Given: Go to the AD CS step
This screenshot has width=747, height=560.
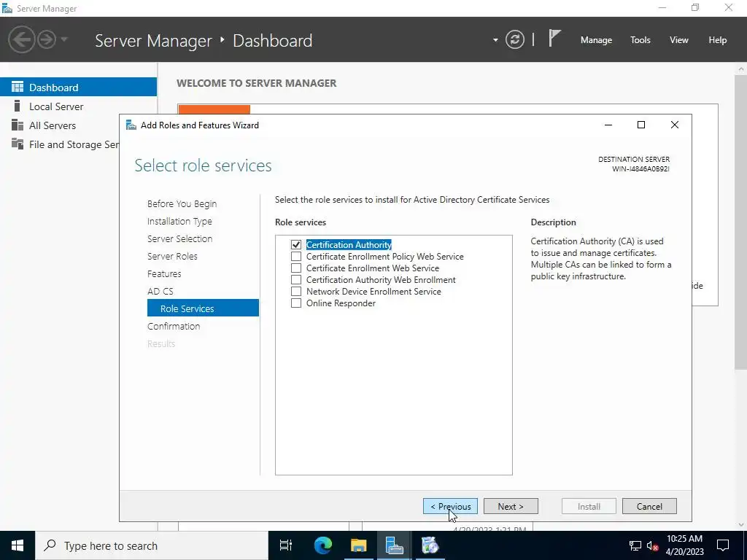Looking at the screenshot, I should [x=160, y=291].
